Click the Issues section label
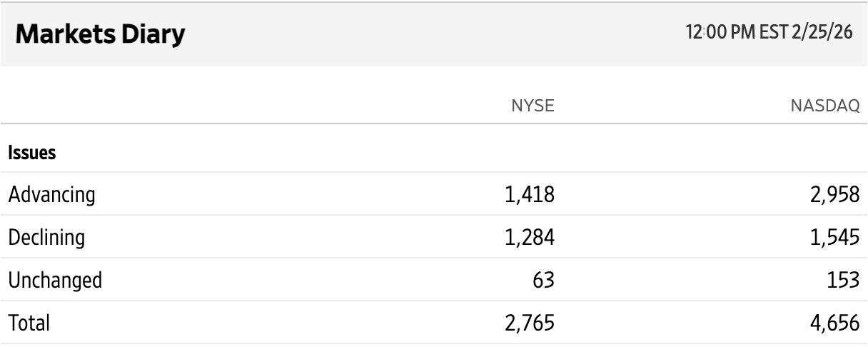The image size is (868, 347). coord(32,153)
